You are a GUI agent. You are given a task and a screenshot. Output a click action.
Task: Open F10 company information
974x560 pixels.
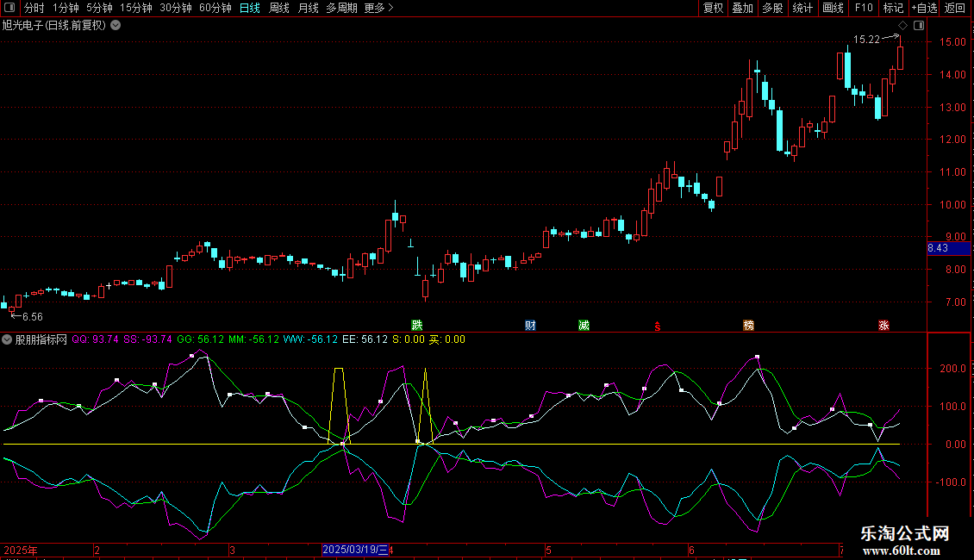863,8
